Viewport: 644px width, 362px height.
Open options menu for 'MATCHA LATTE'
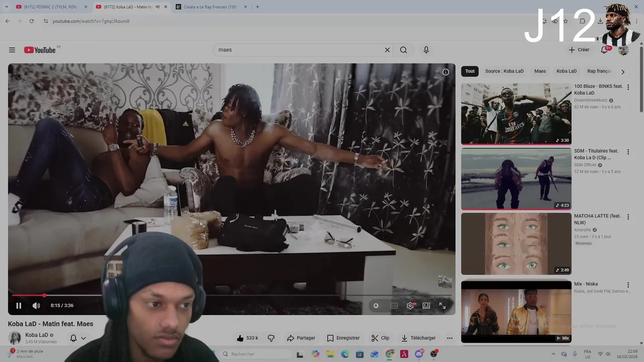pos(628,217)
